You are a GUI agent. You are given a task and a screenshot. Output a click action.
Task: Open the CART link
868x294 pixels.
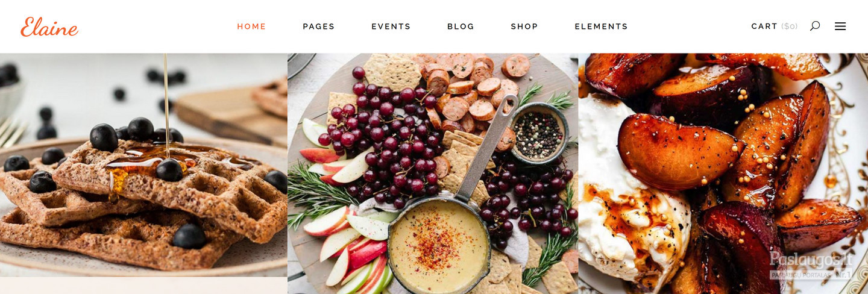pyautogui.click(x=764, y=27)
